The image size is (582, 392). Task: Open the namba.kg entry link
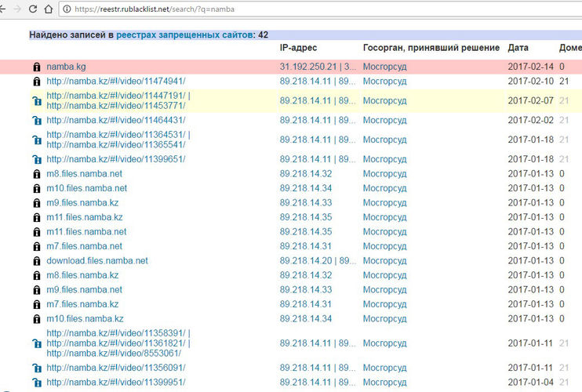click(x=66, y=67)
